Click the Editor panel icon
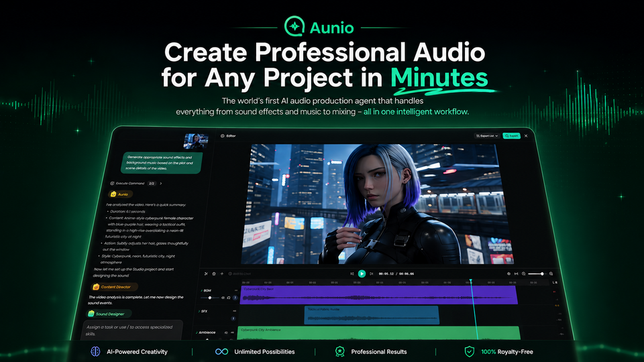 pos(222,136)
